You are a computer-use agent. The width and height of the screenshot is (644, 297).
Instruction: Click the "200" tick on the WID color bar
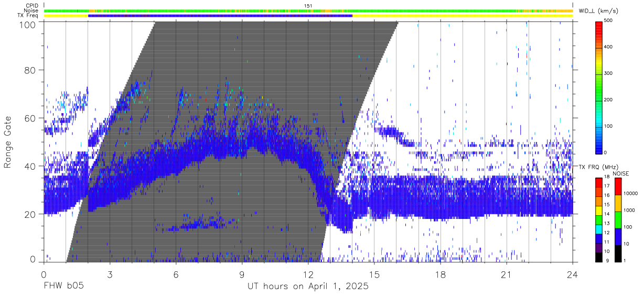coord(609,100)
